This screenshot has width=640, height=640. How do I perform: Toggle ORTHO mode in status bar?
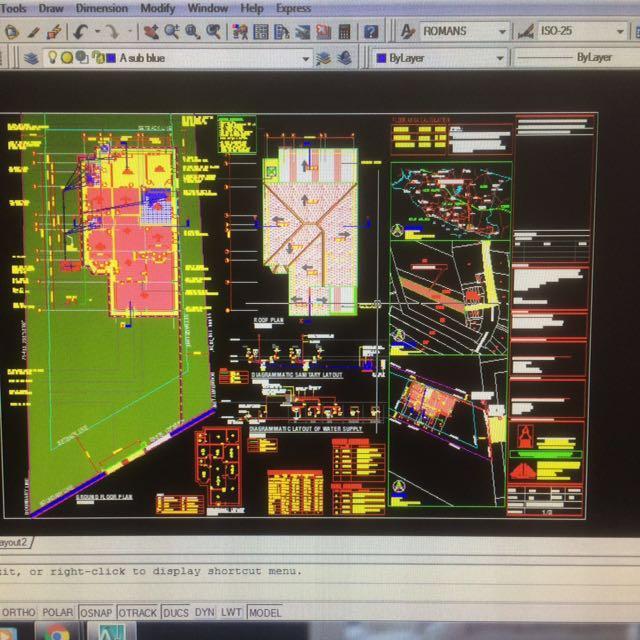tap(18, 612)
